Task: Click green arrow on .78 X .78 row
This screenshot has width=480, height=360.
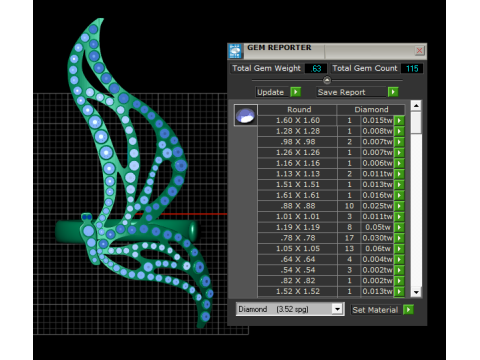Action: pyautogui.click(x=399, y=238)
